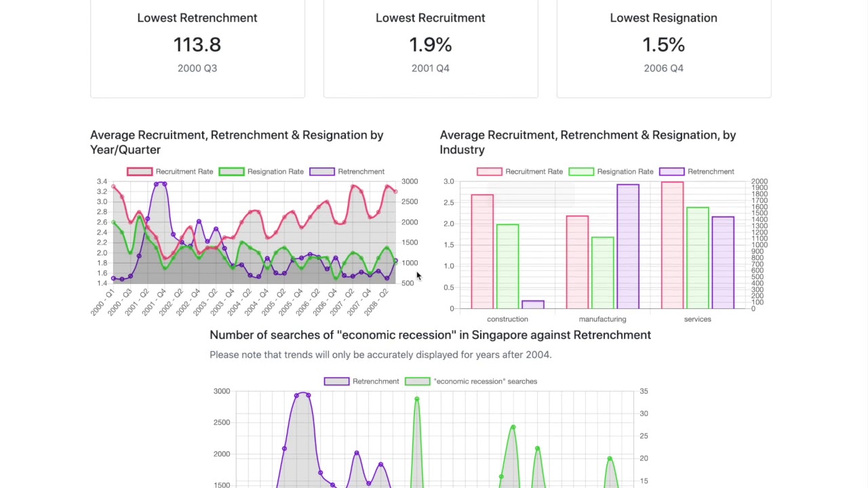Image resolution: width=868 pixels, height=488 pixels.
Task: Click manufacturing's green Resignation Rate bar
Action: pos(603,273)
